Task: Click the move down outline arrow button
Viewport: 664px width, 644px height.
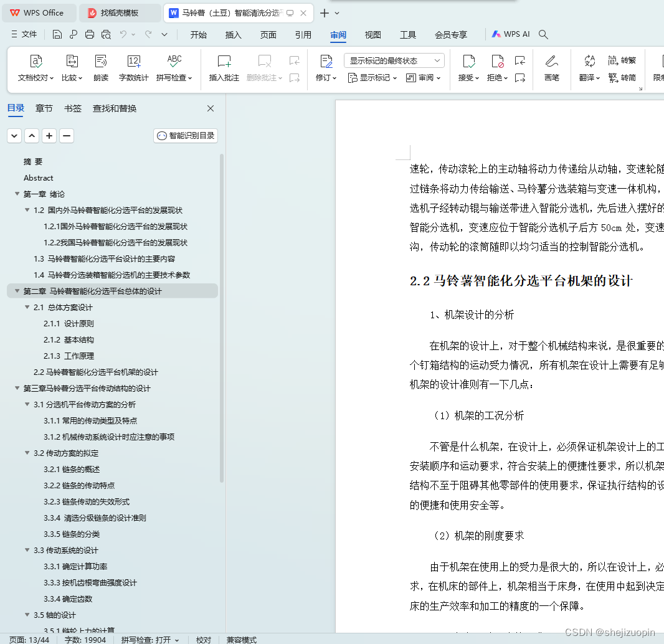Action: 14,136
